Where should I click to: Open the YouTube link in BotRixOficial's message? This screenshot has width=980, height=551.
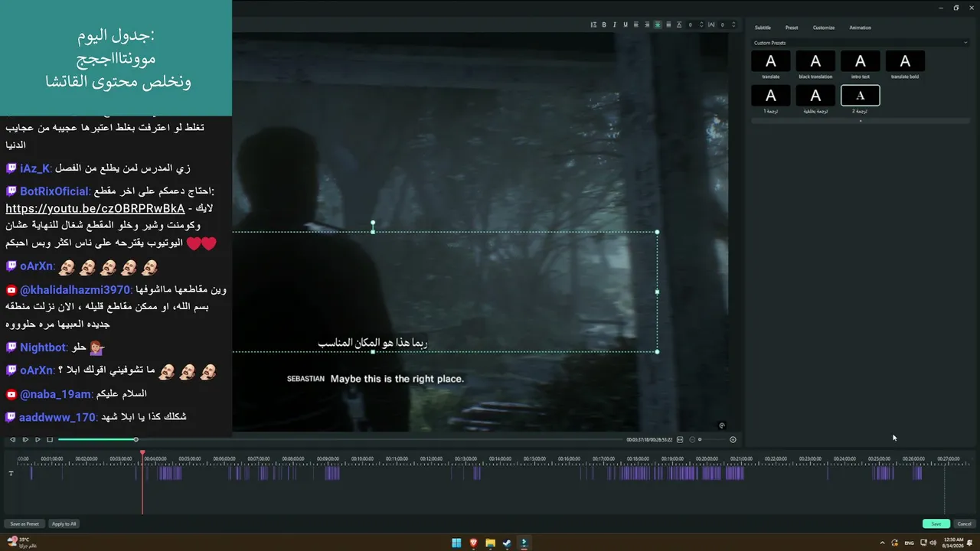pos(95,208)
